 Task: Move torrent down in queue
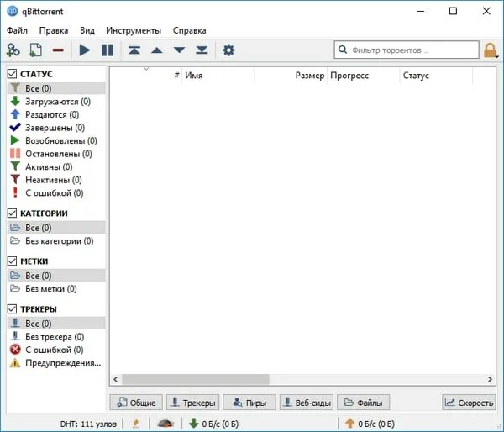180,50
